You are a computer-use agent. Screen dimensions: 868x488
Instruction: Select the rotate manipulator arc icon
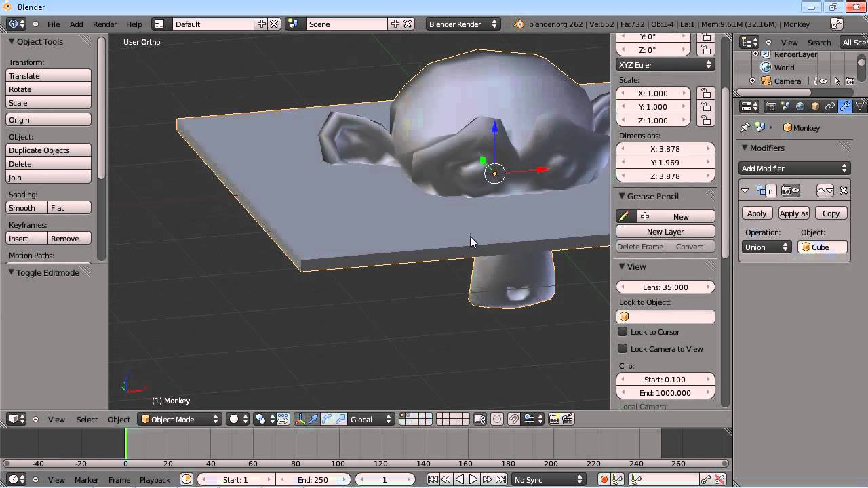pyautogui.click(x=327, y=419)
